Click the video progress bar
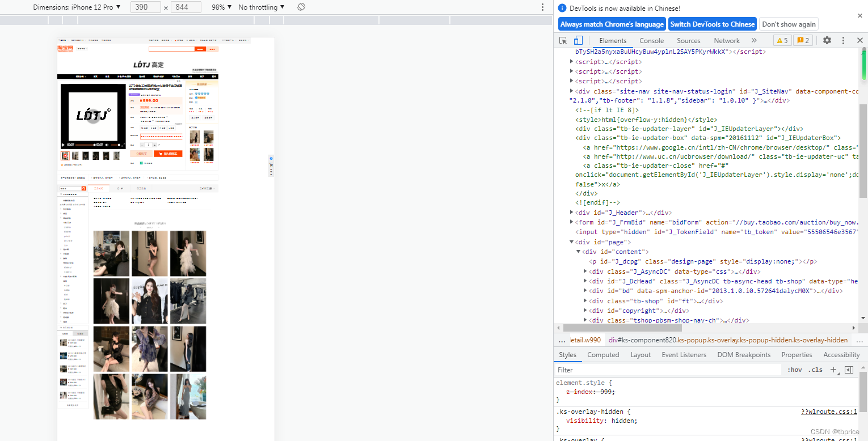Image resolution: width=868 pixels, height=441 pixels. pos(85,145)
